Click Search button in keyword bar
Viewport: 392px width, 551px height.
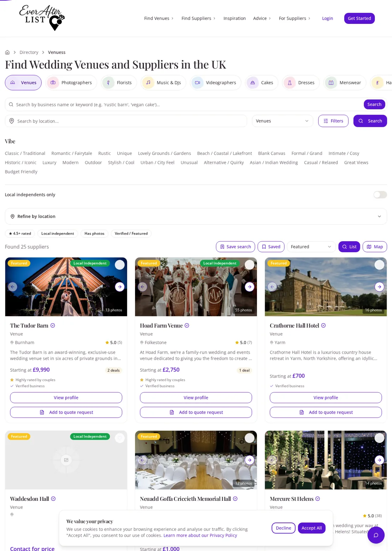click(x=374, y=104)
